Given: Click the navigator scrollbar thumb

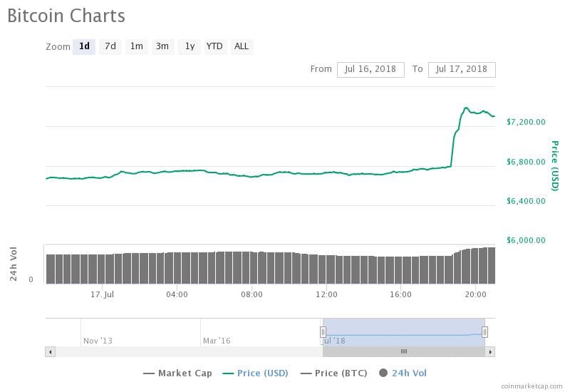Looking at the screenshot, I should 403,351.
